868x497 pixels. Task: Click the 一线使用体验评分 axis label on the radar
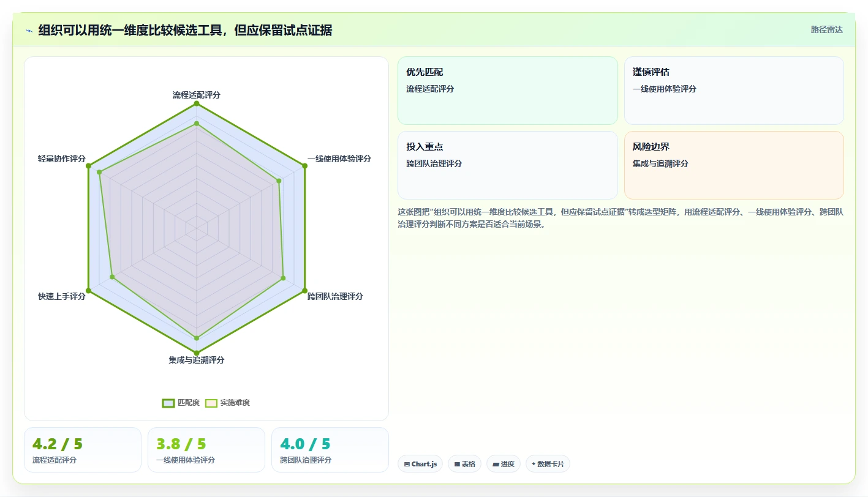tap(339, 159)
